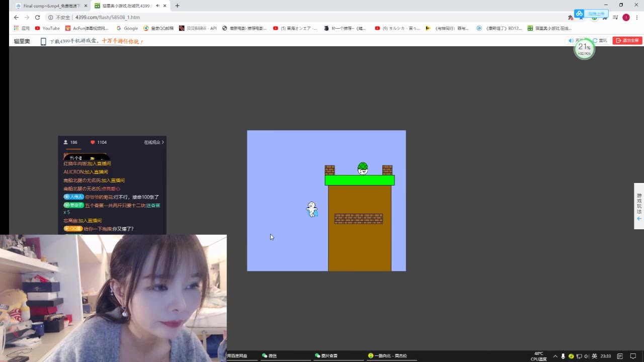The height and width of the screenshot is (362, 644).
Task: Open the ヨルシカ YouTube bookmark
Action: pos(397,28)
